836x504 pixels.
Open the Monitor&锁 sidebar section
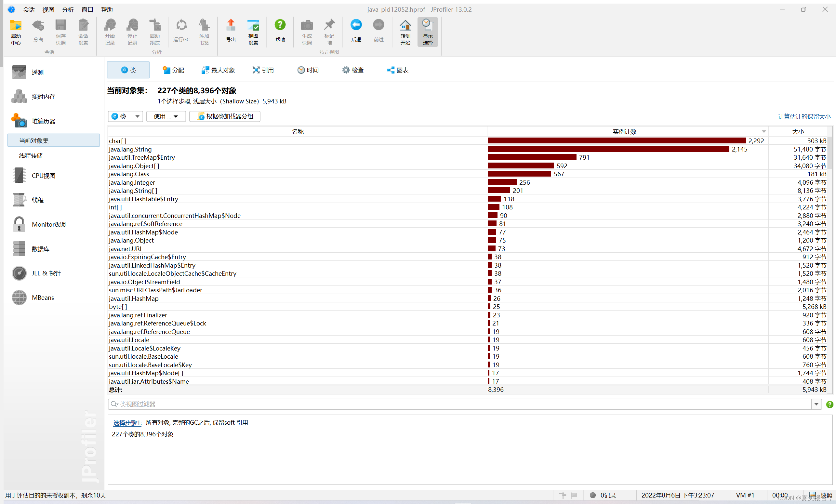pos(54,224)
